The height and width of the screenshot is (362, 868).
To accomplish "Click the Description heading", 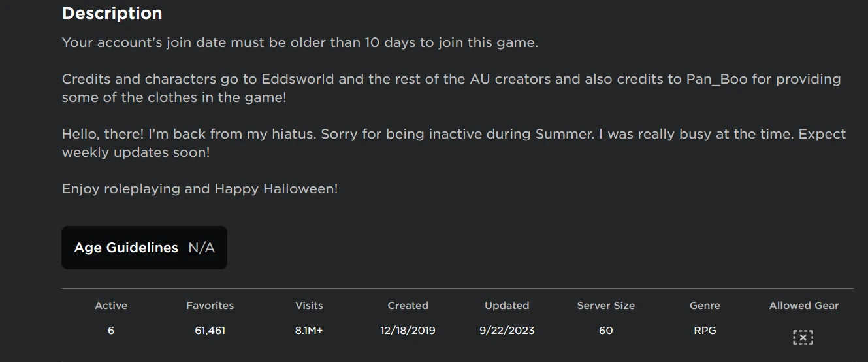I will pos(112,13).
